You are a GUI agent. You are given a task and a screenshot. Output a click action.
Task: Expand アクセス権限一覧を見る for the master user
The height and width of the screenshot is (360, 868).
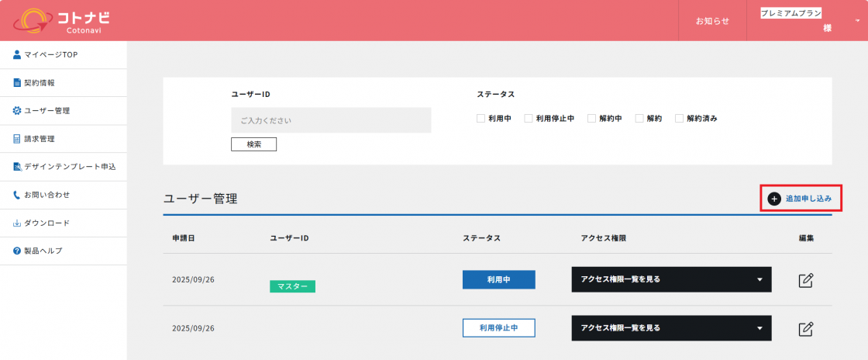(671, 279)
